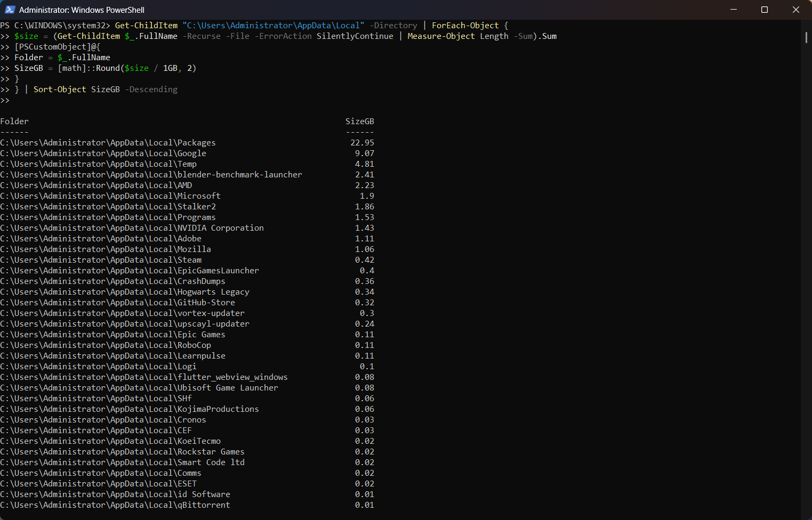Select the blender-benchmark-launcher folder path
This screenshot has width=812, height=520.
point(151,175)
